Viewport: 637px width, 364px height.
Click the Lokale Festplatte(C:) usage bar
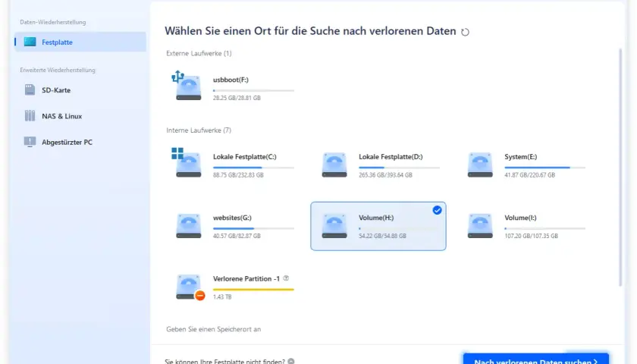(x=253, y=168)
